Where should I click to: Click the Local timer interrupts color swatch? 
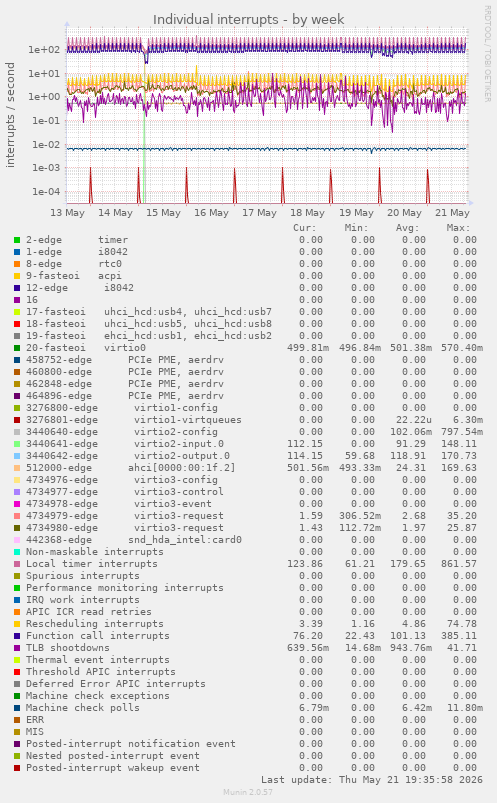[x=17, y=564]
